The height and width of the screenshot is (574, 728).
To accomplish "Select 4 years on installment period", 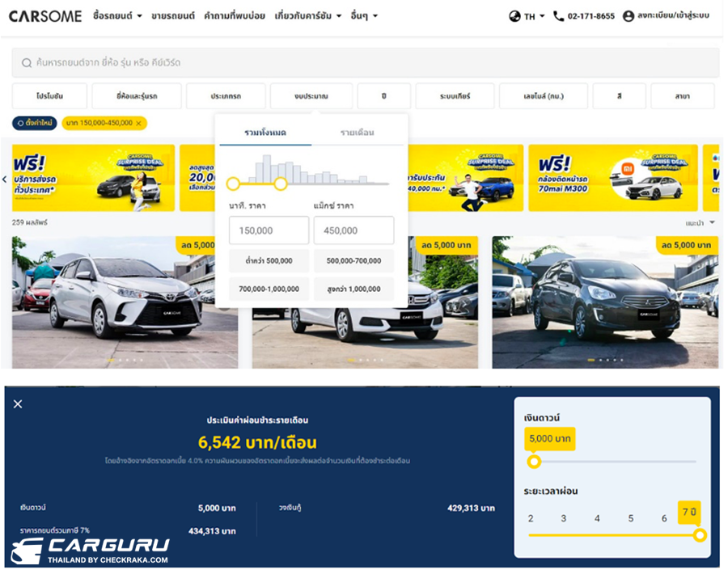I will coord(597,518).
